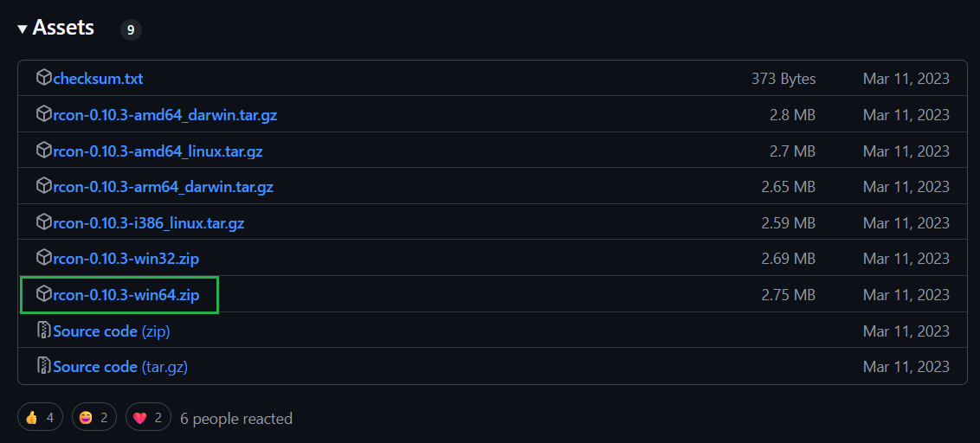Toggle the laughing face reaction
This screenshot has height=443, width=980.
[94, 417]
